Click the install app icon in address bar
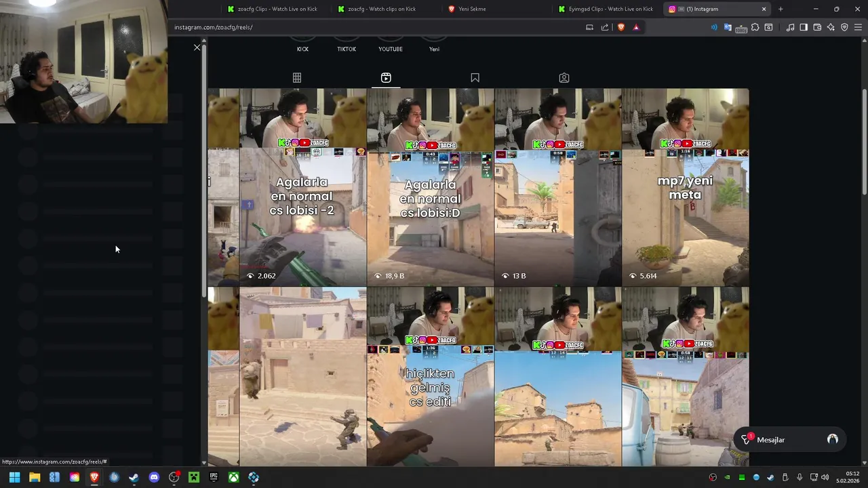 point(589,27)
